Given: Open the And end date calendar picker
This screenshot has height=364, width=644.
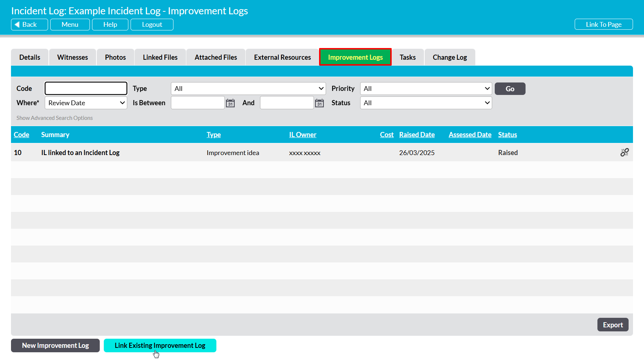Looking at the screenshot, I should pyautogui.click(x=319, y=103).
